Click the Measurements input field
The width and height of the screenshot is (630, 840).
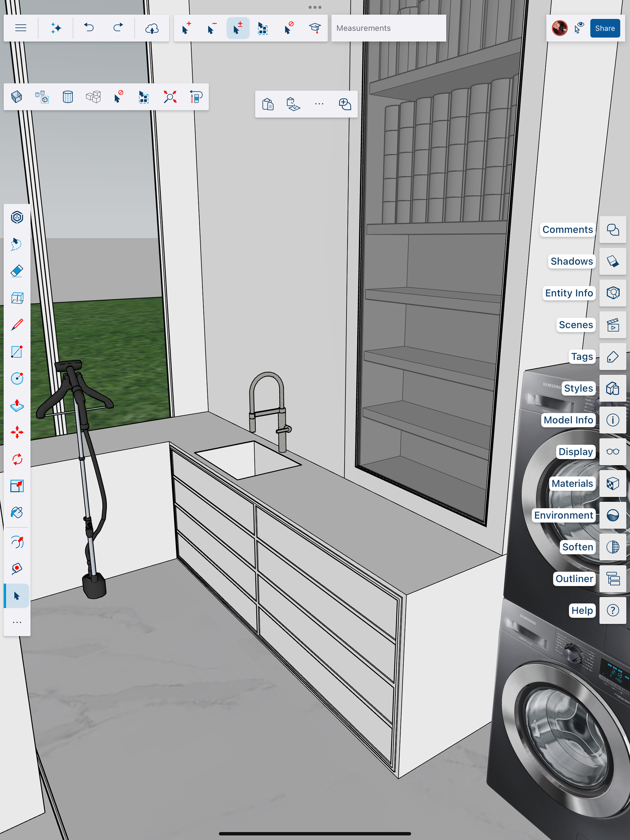pos(388,28)
